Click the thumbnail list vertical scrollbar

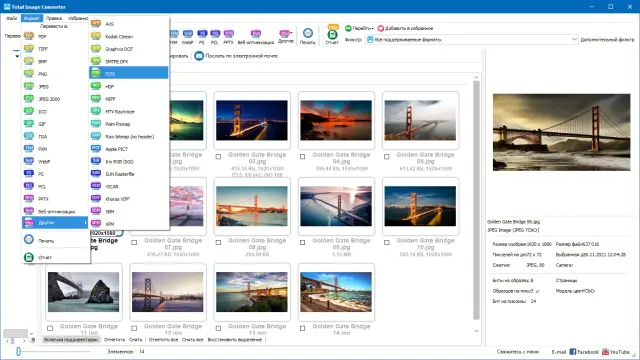point(476,200)
